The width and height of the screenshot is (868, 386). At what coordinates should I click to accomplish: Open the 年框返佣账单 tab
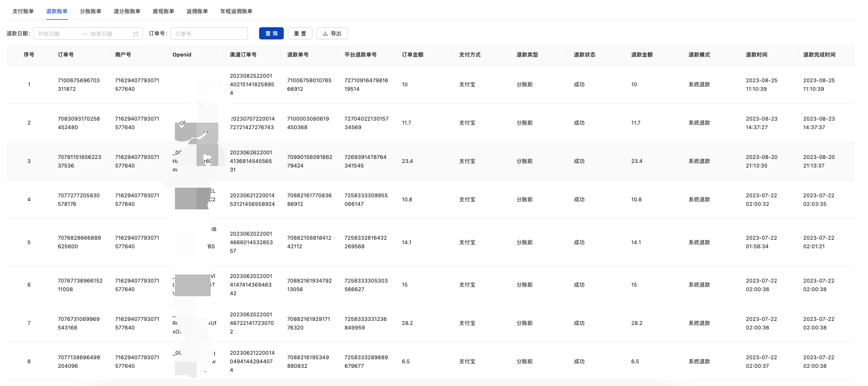(236, 11)
